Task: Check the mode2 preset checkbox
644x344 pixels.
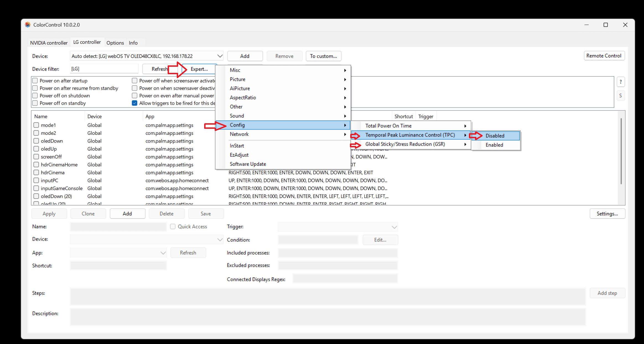Action: pos(36,133)
